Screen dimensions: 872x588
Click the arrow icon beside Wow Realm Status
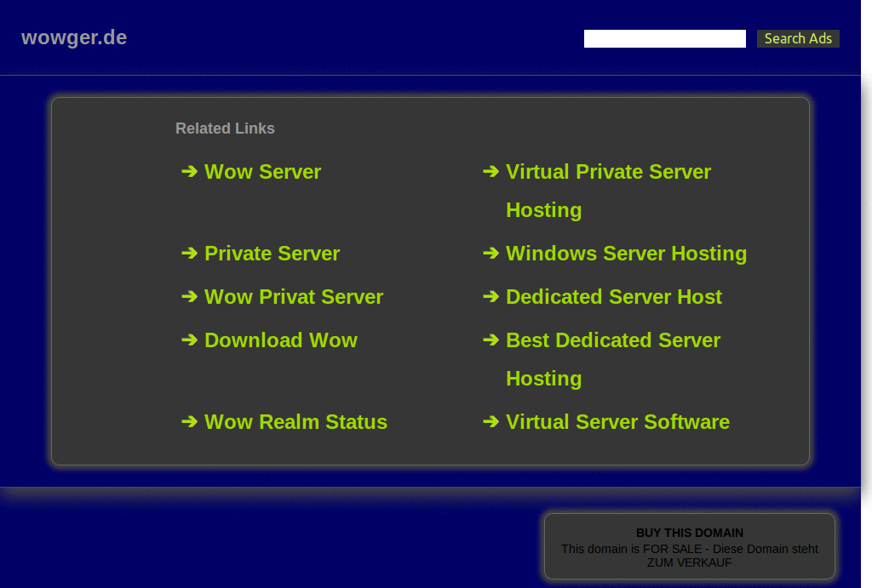coord(190,421)
